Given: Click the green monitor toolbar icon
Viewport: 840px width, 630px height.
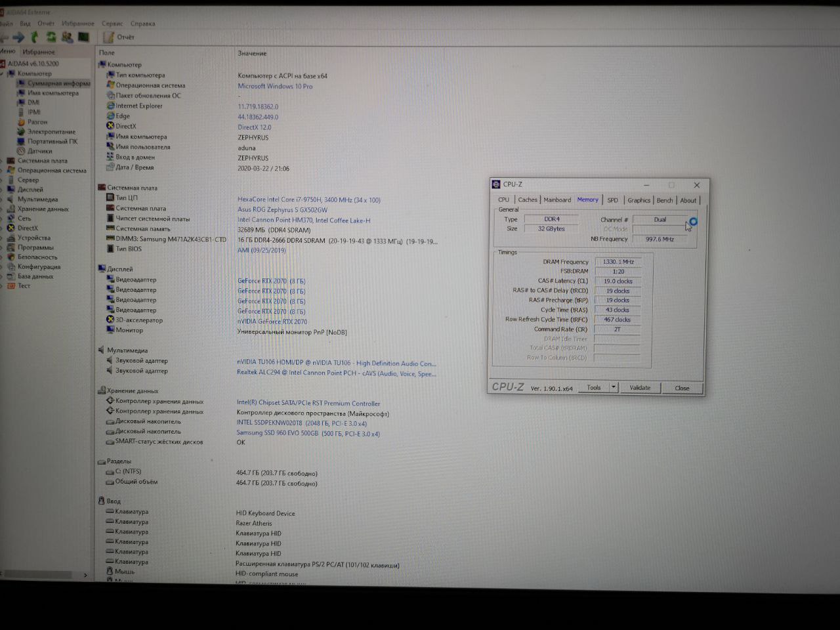Looking at the screenshot, I should [84, 37].
